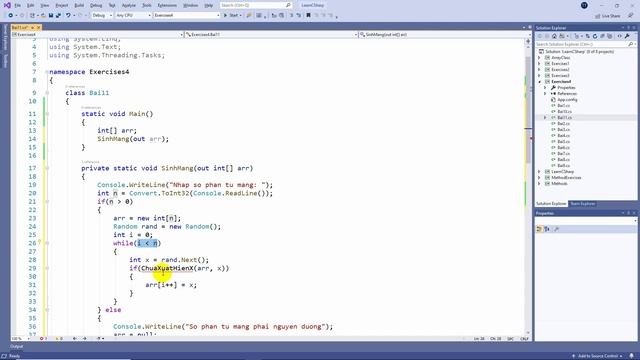The image size is (640, 360).
Task: Click the Undo arrow in the toolbar
Action: (68, 16)
